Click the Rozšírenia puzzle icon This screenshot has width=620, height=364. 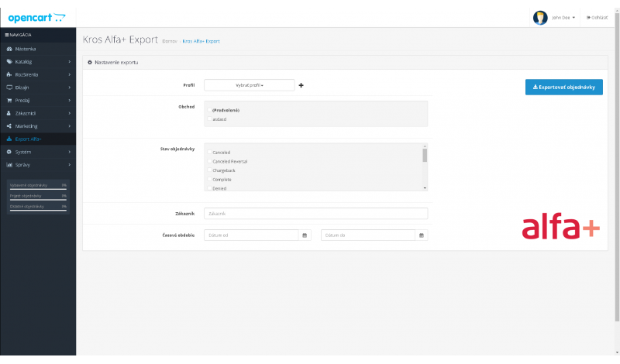[9, 74]
